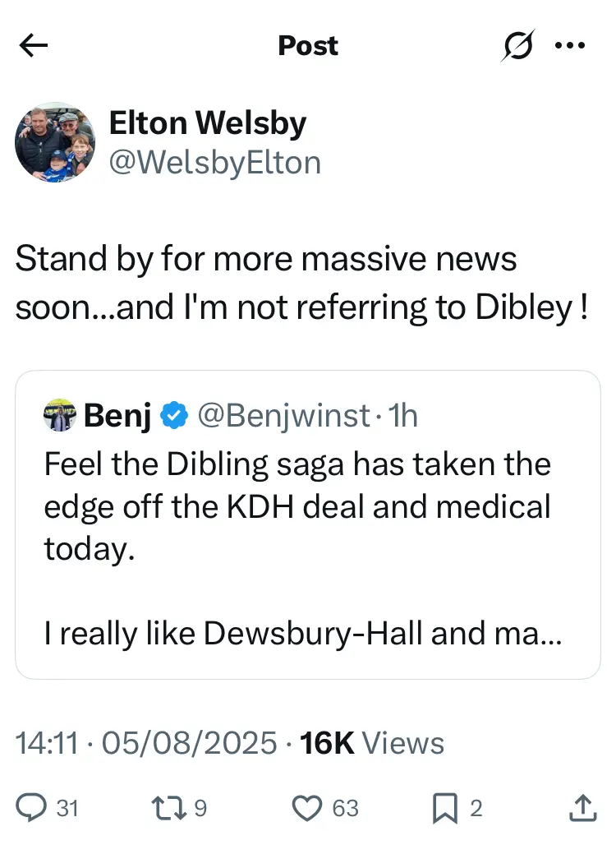Image resolution: width=616 pixels, height=854 pixels.
Task: Tap the Elton Welsby display name
Action: (208, 123)
